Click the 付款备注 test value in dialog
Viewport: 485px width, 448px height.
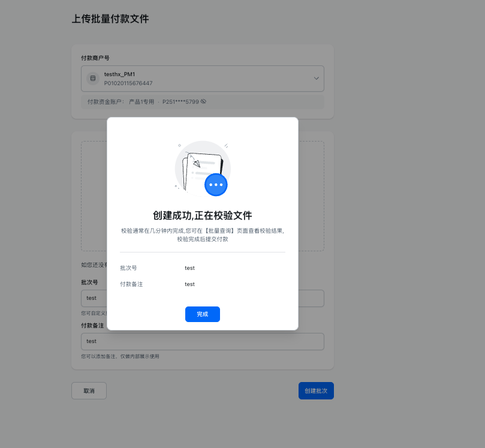tap(189, 284)
